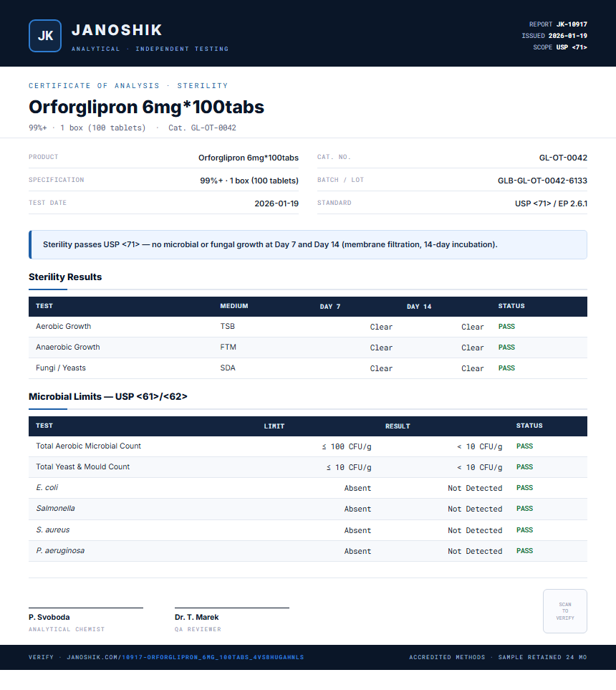Click the RESULT column header
The height and width of the screenshot is (690, 616).
point(398,426)
